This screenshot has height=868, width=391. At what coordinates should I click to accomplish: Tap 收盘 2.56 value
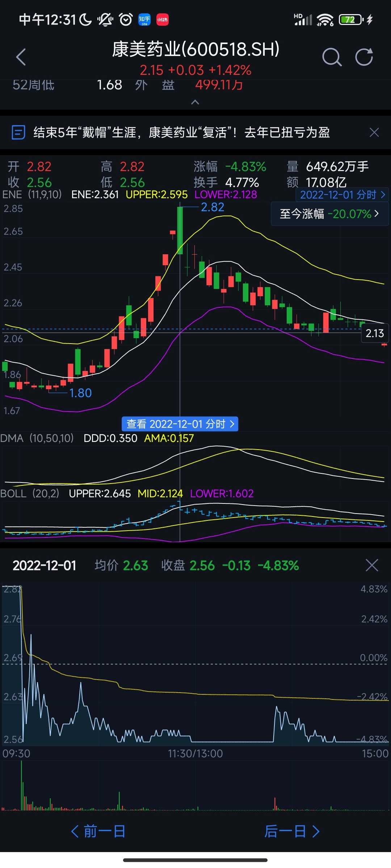pyautogui.click(x=188, y=565)
